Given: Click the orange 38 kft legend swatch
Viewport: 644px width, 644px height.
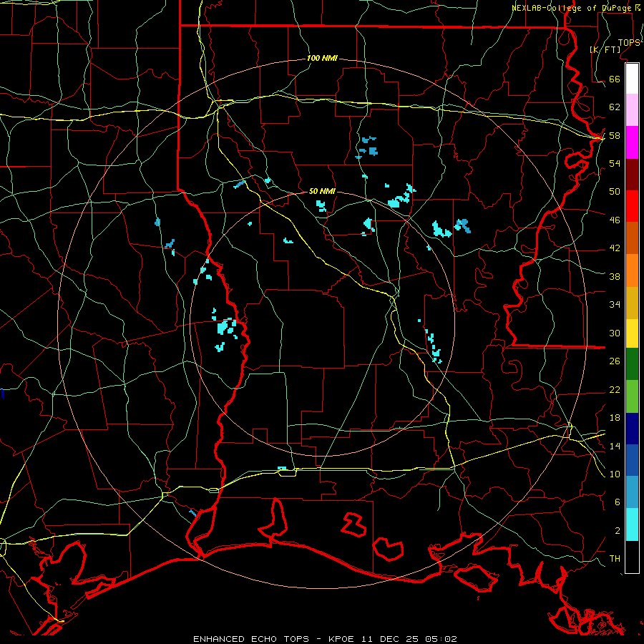Looking at the screenshot, I should point(632,270).
